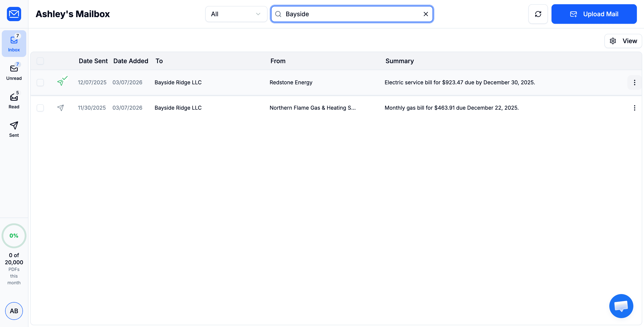
Task: Open the chat support bubble
Action: click(621, 306)
